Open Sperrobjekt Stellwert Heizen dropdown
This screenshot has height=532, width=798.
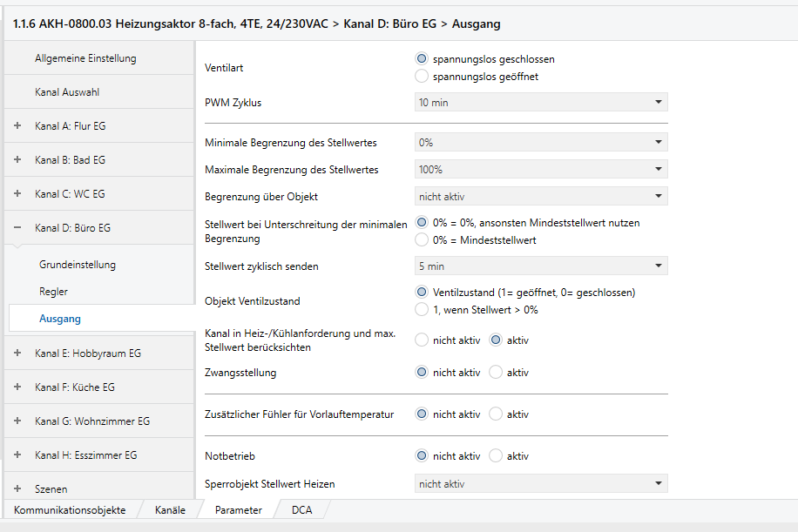(x=541, y=484)
